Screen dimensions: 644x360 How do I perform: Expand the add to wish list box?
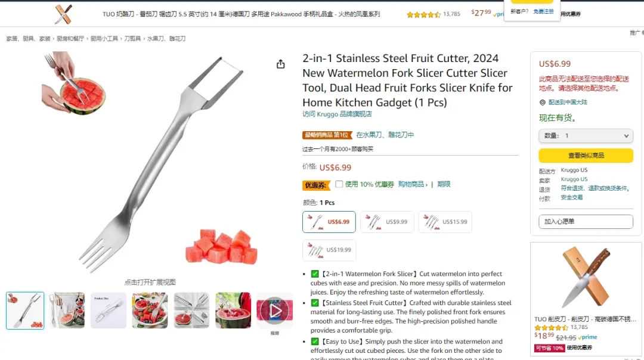click(x=586, y=222)
